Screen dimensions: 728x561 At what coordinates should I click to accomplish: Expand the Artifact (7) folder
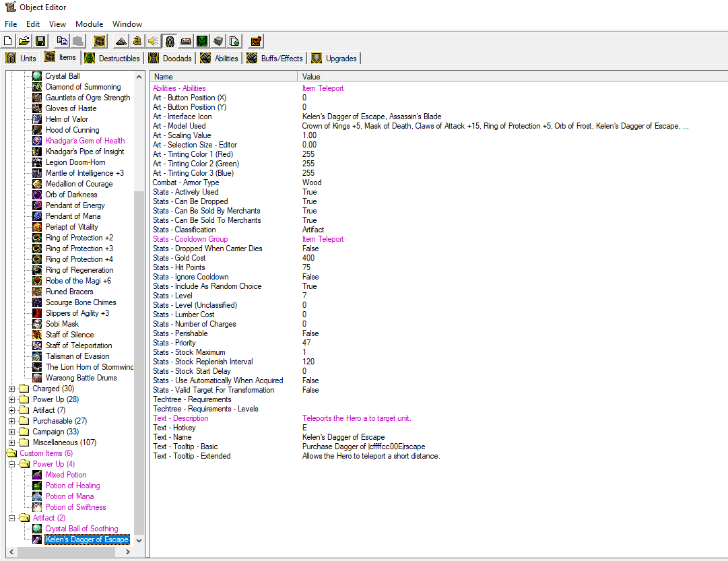pyautogui.click(x=11, y=410)
